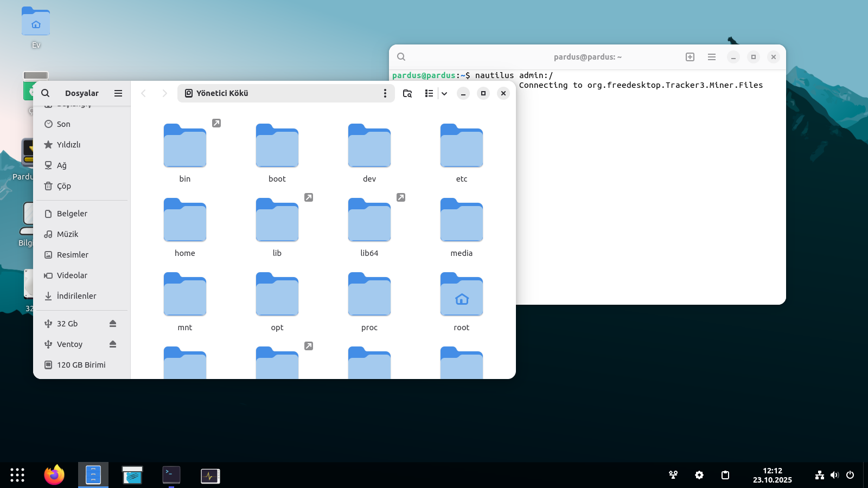This screenshot has height=488, width=868.
Task: Open the Dosyalar hamburger menu
Action: (x=118, y=93)
